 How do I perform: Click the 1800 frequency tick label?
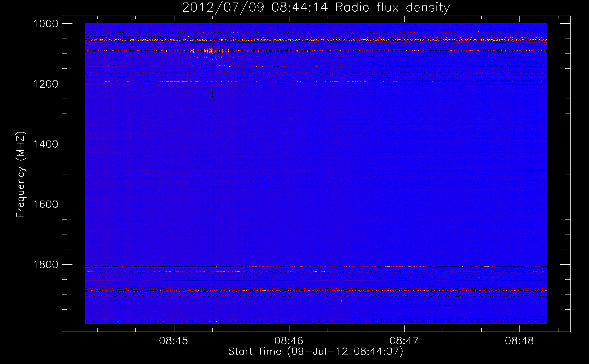coord(46,265)
